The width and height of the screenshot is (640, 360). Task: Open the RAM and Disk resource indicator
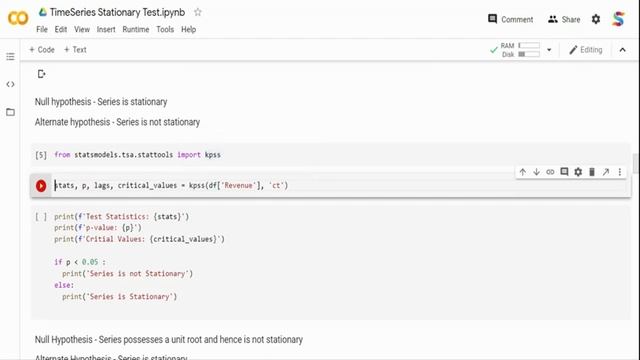point(515,50)
